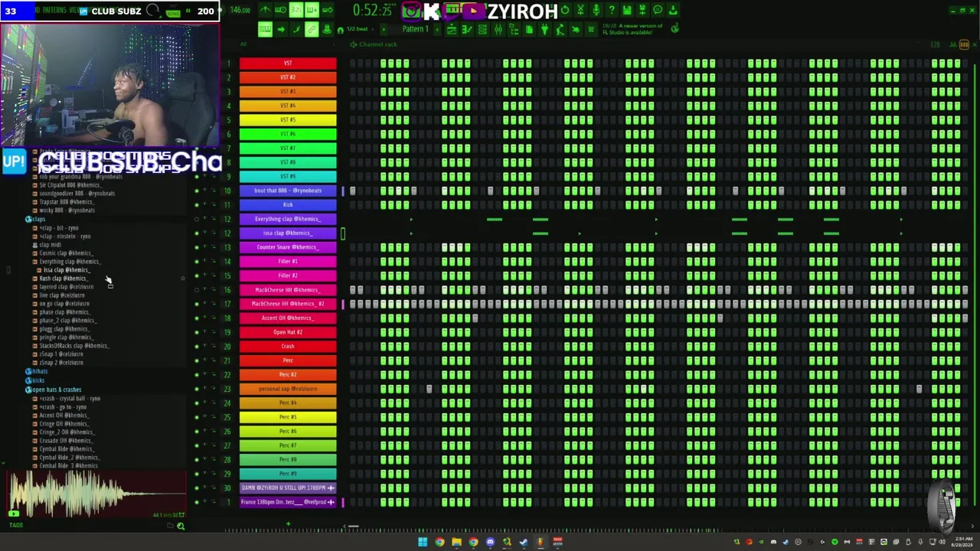Screen dimensions: 980x551
Task: Enable wait for input before recording
Action: (x=280, y=10)
